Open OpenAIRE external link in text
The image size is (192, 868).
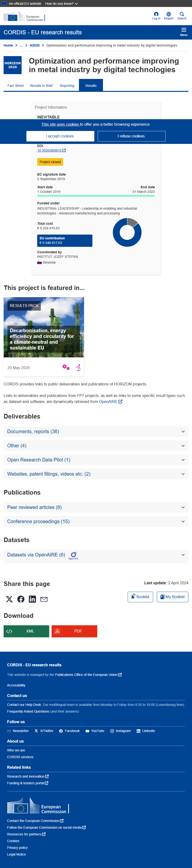coord(110,402)
